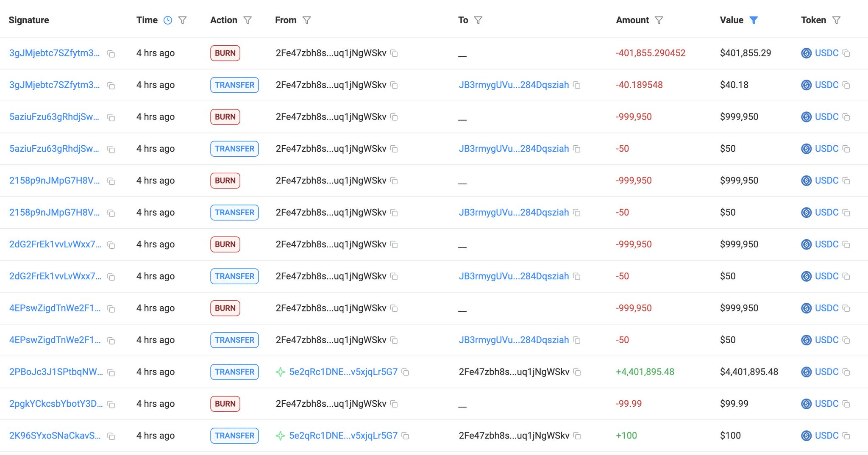Click the Token column filter icon
Viewport: 868px width, 455px height.
[836, 20]
